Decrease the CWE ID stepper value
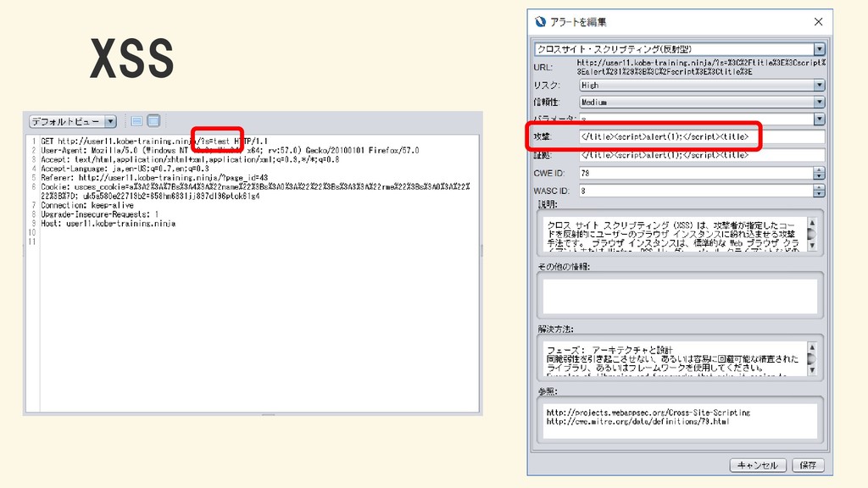868x488 pixels. pos(820,176)
